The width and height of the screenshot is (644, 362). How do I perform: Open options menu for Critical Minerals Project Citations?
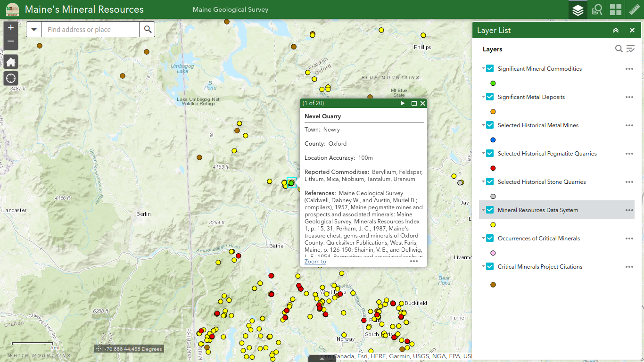click(x=629, y=267)
